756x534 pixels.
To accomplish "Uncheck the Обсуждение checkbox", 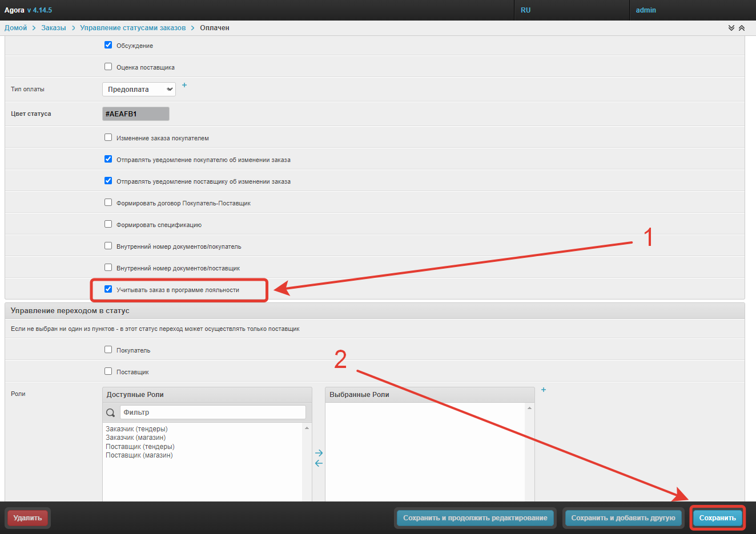I will [108, 45].
